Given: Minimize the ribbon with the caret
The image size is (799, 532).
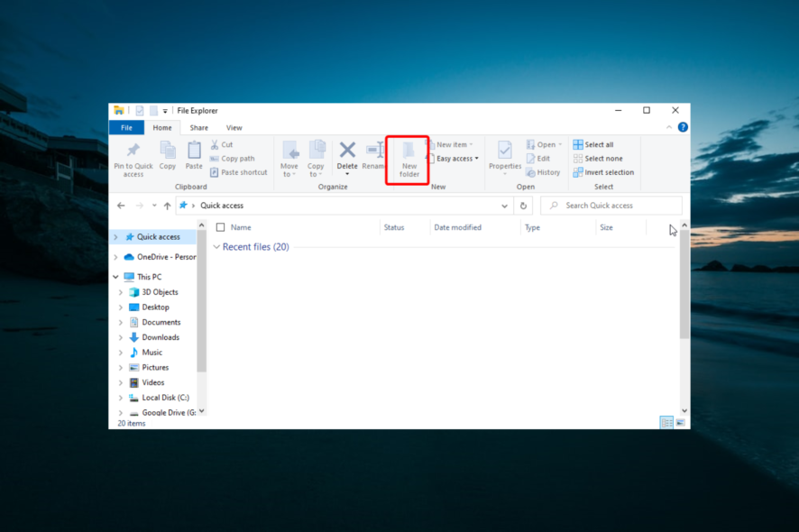Looking at the screenshot, I should point(669,127).
